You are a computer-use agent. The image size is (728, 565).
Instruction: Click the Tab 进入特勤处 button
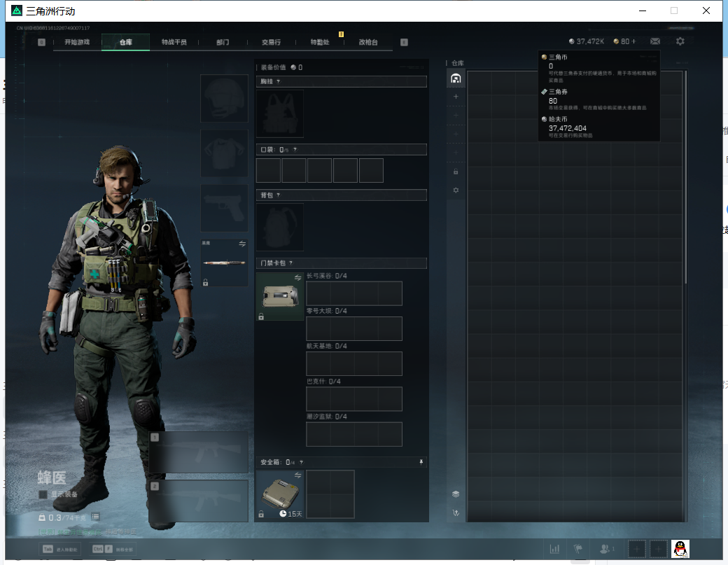pos(60,549)
